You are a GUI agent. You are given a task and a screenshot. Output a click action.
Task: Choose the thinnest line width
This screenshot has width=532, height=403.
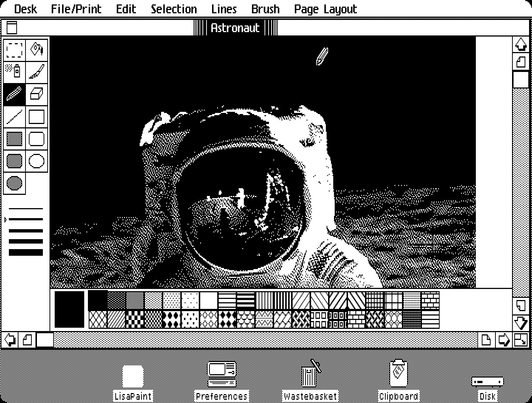click(26, 209)
